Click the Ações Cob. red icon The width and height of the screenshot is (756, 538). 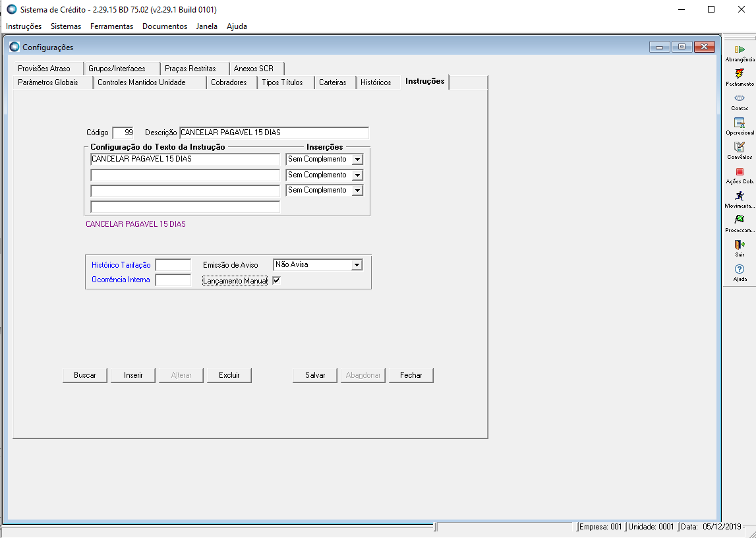(x=740, y=175)
